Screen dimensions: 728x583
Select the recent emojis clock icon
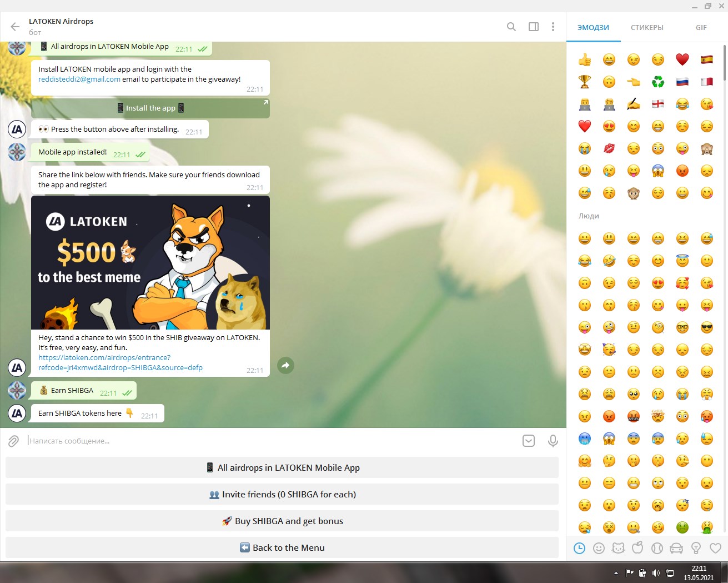coord(579,549)
